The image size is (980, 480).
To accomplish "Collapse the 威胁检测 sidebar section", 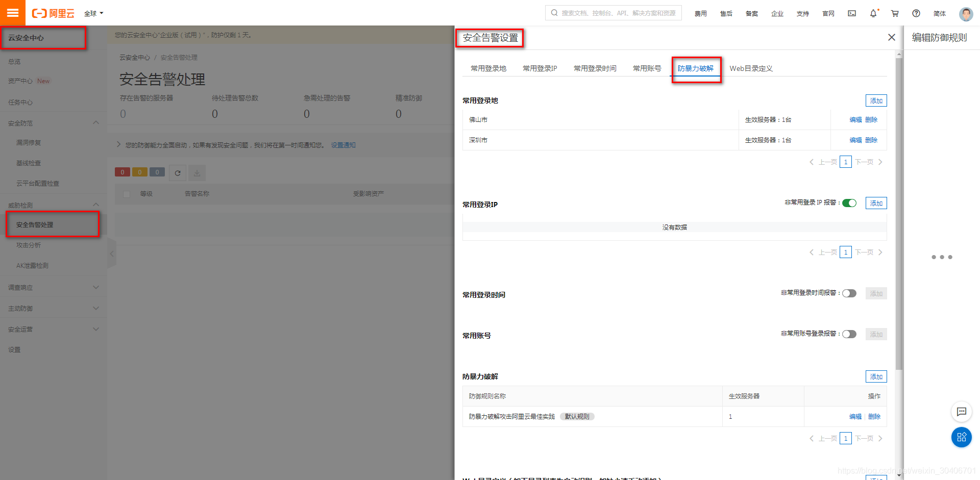I will pos(96,205).
